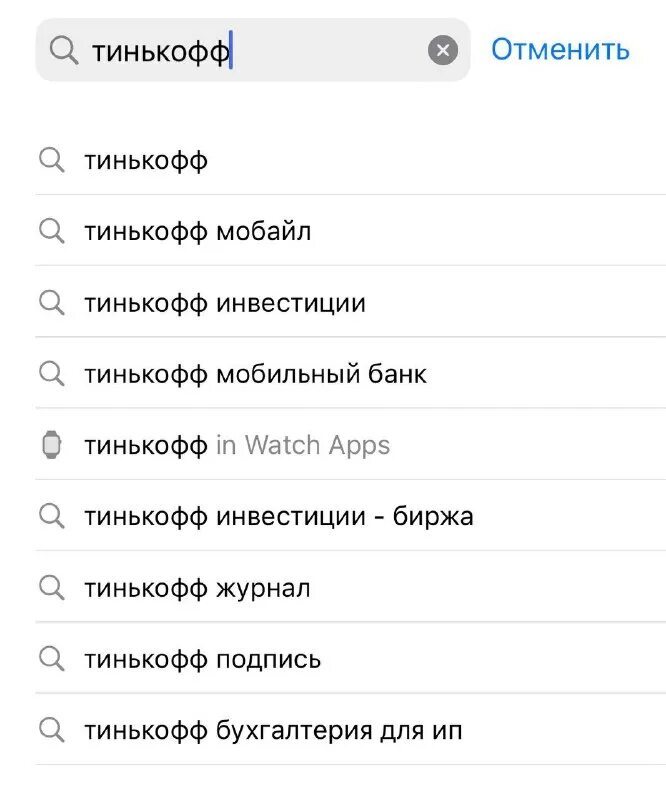
Task: Tap search icon beside тинькофф подпись
Action: [x=51, y=659]
